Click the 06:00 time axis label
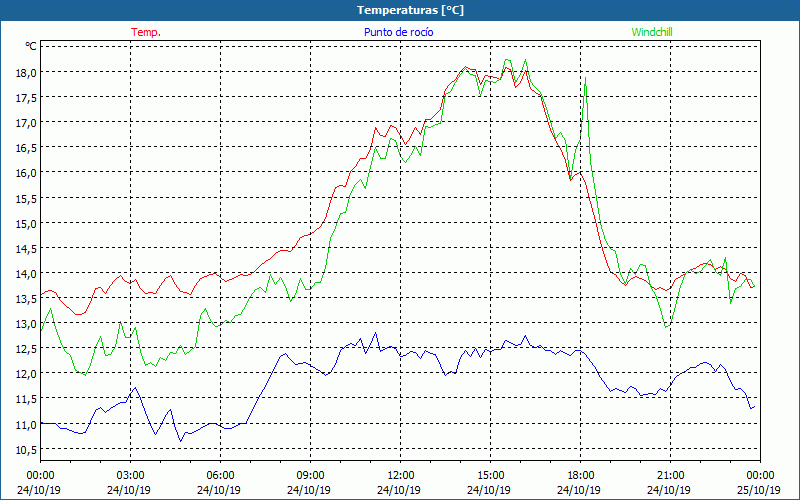The image size is (800, 500). (x=220, y=476)
